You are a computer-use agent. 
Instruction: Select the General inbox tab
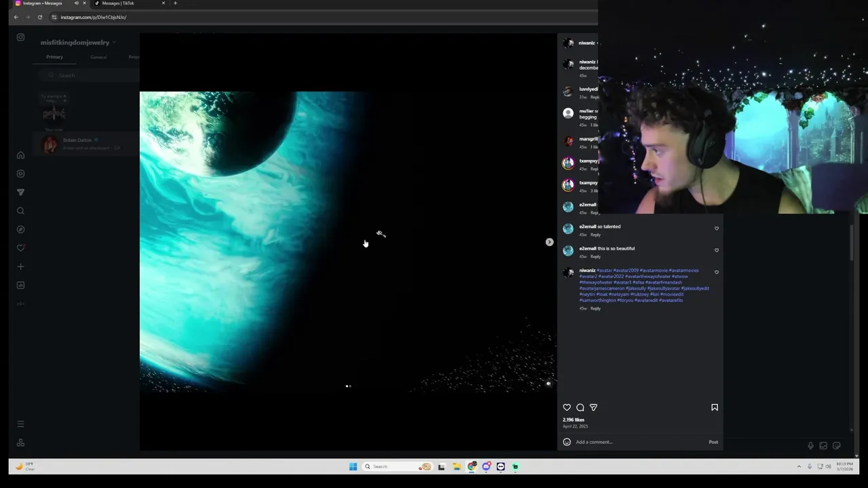click(x=98, y=57)
